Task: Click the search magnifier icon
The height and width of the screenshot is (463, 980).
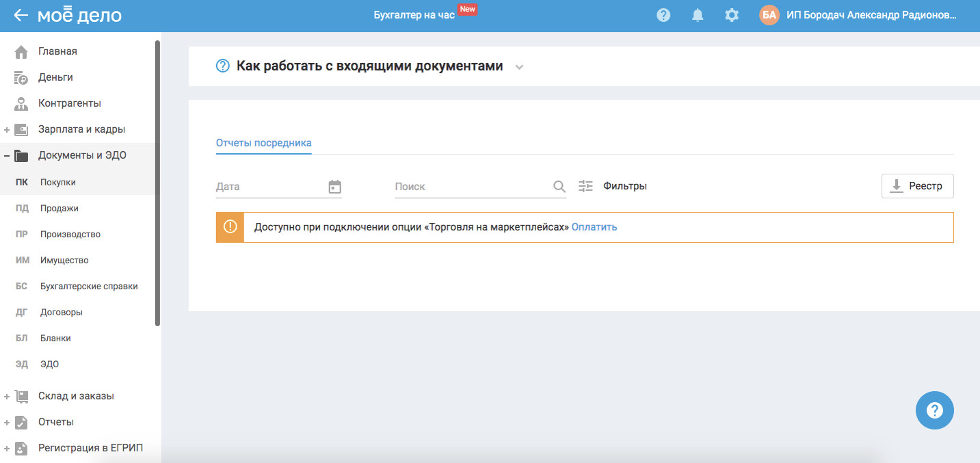Action: pyautogui.click(x=559, y=187)
